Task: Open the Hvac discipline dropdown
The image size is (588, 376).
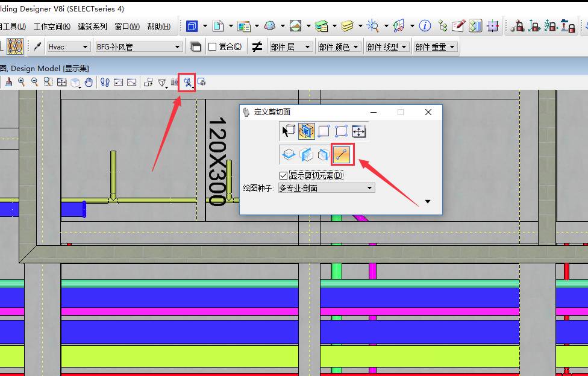Action: [69, 46]
